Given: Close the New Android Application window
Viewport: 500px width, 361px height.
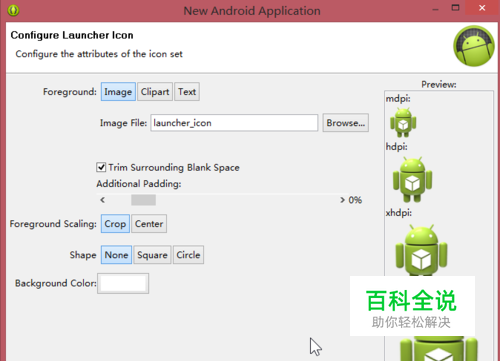Looking at the screenshot, I should pos(482,8).
